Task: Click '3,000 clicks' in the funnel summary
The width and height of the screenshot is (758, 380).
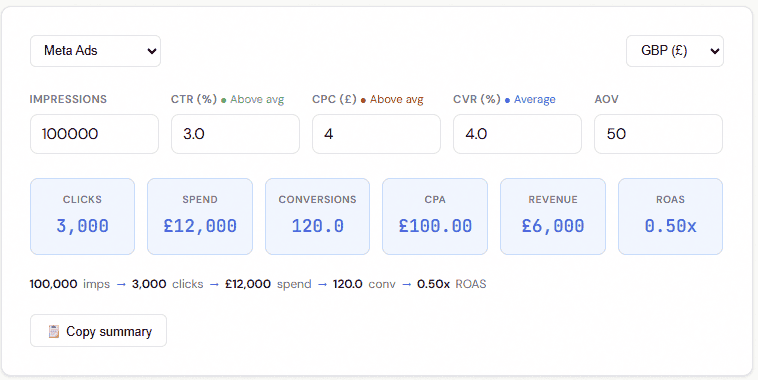Action: pyautogui.click(x=167, y=284)
